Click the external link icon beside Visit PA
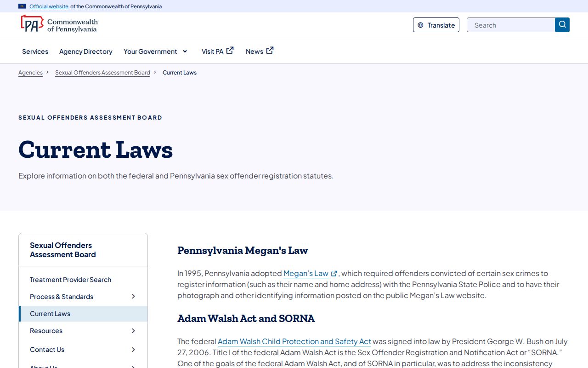This screenshot has height=368, width=588. 230,51
